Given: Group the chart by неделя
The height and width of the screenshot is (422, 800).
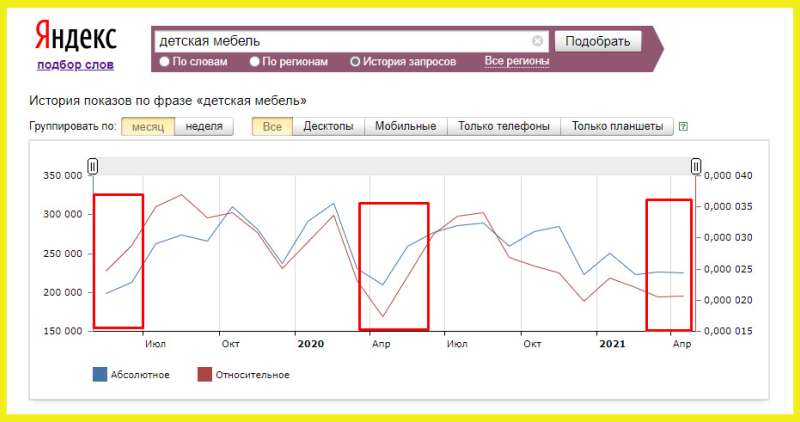Looking at the screenshot, I should (204, 127).
